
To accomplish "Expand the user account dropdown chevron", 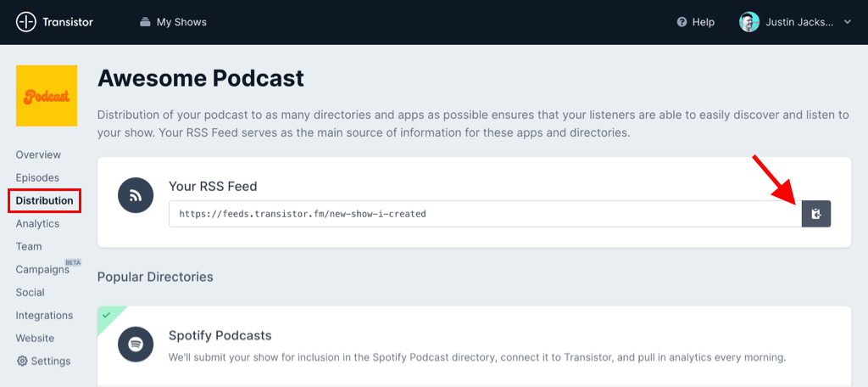I will click(848, 22).
